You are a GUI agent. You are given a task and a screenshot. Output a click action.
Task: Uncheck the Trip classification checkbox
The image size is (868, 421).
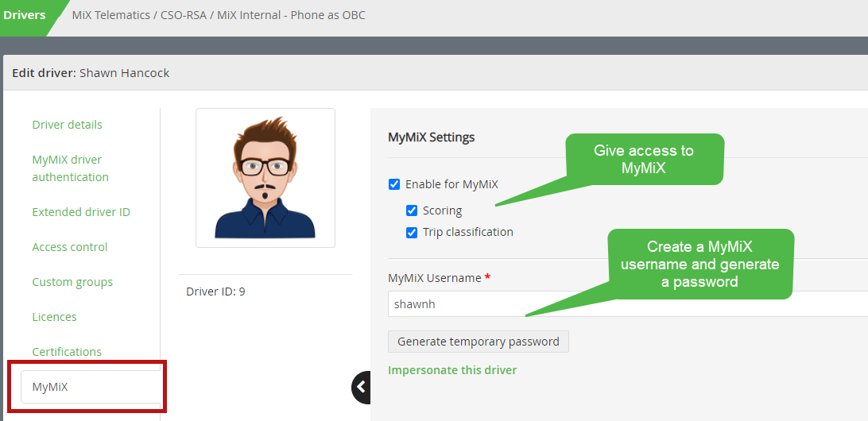tap(411, 233)
